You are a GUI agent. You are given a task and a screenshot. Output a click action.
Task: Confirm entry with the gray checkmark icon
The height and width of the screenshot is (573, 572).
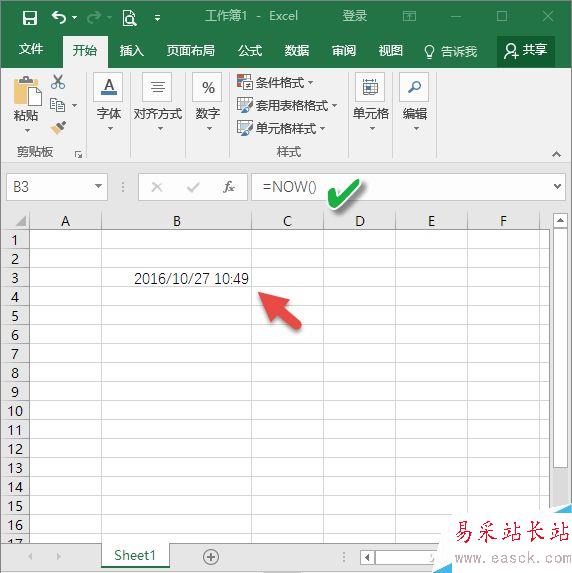pyautogui.click(x=193, y=187)
